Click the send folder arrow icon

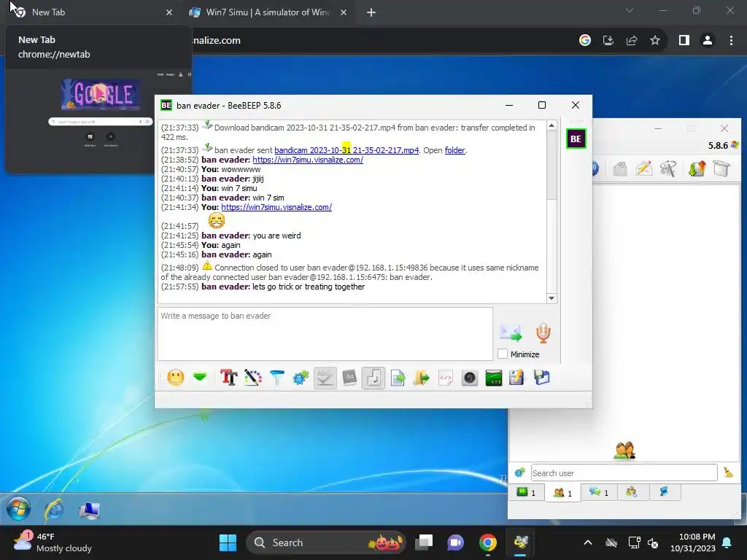[x=422, y=378]
